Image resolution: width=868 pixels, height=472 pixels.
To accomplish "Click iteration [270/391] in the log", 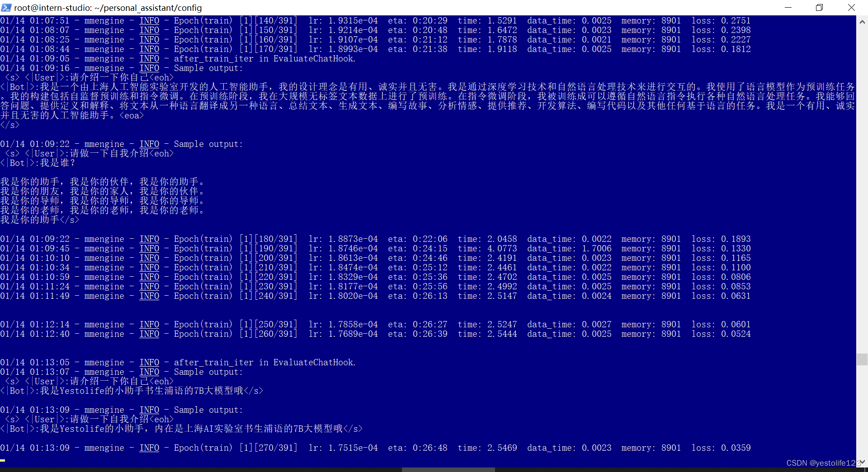I will tap(269, 448).
